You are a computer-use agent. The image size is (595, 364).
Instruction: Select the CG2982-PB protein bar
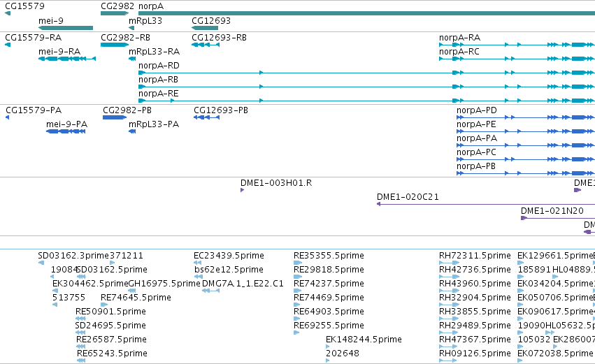point(115,117)
